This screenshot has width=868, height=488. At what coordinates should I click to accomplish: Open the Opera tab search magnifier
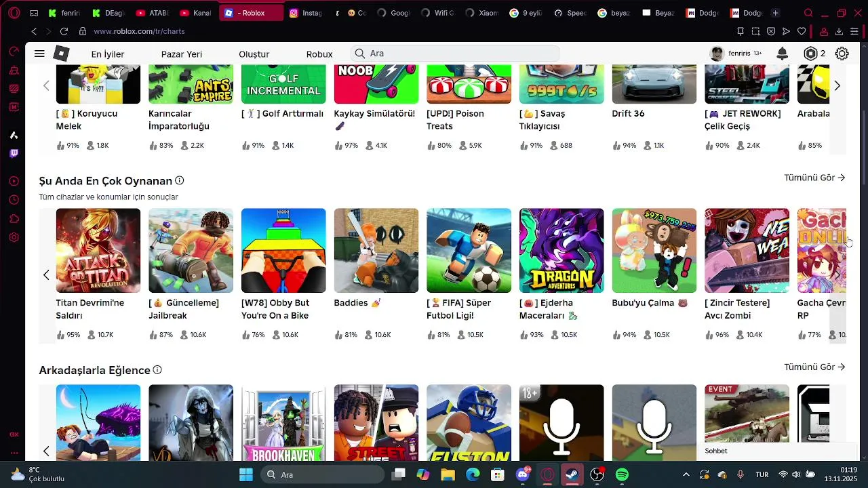(x=808, y=13)
